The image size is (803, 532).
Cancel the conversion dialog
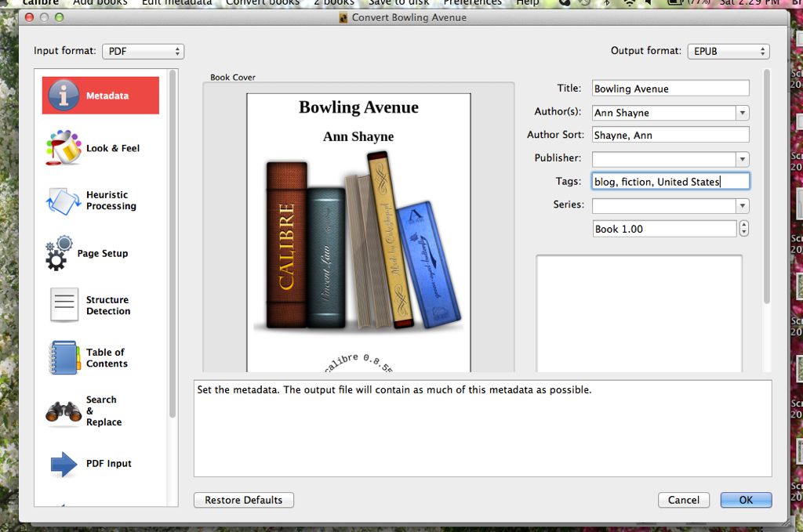point(684,500)
